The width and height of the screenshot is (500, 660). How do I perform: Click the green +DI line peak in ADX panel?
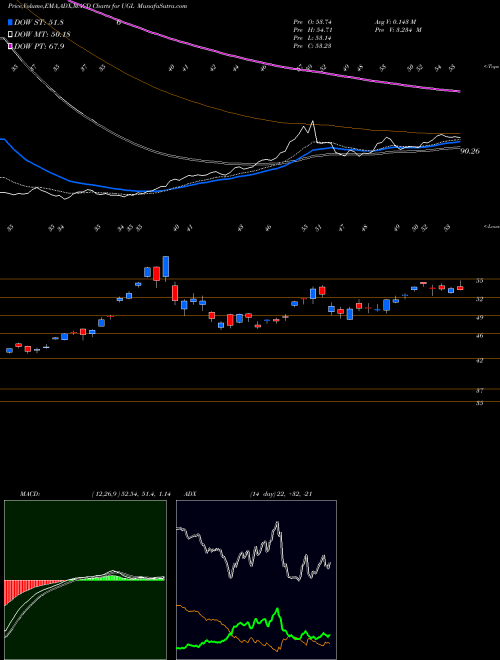click(277, 609)
